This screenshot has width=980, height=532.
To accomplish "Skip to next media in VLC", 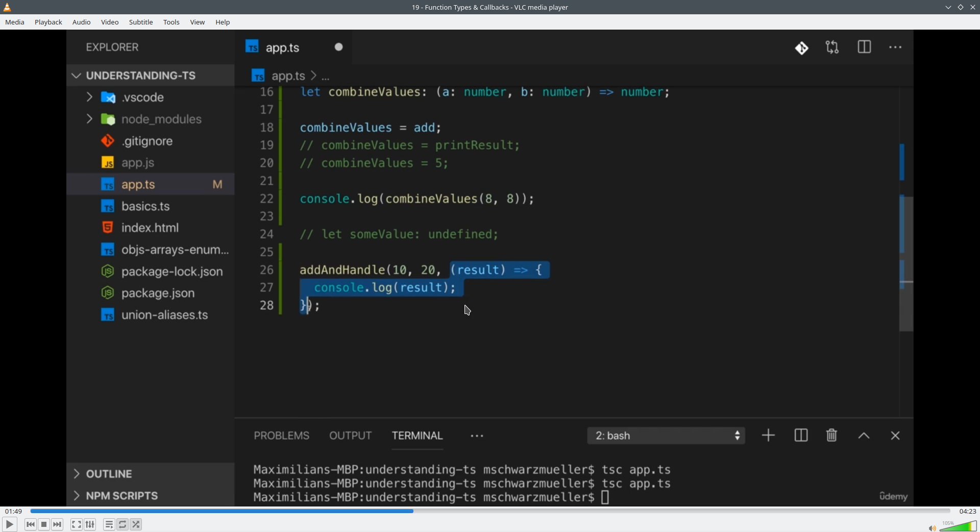I will click(58, 524).
